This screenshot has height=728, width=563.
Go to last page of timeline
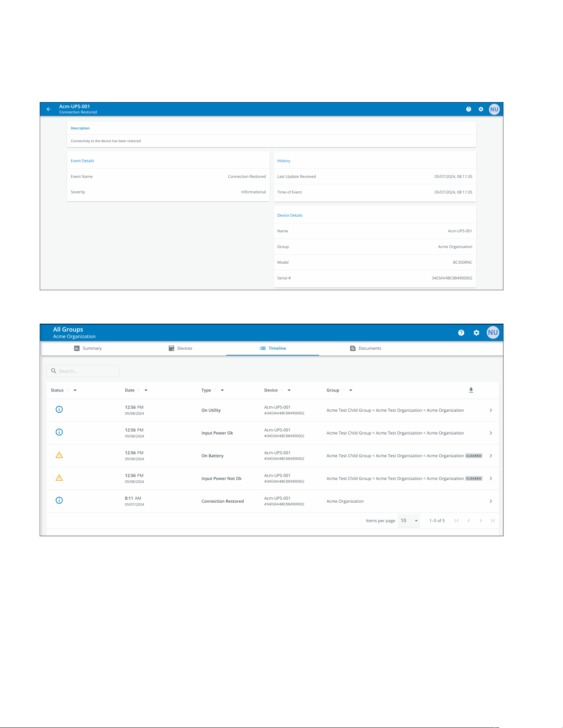493,520
